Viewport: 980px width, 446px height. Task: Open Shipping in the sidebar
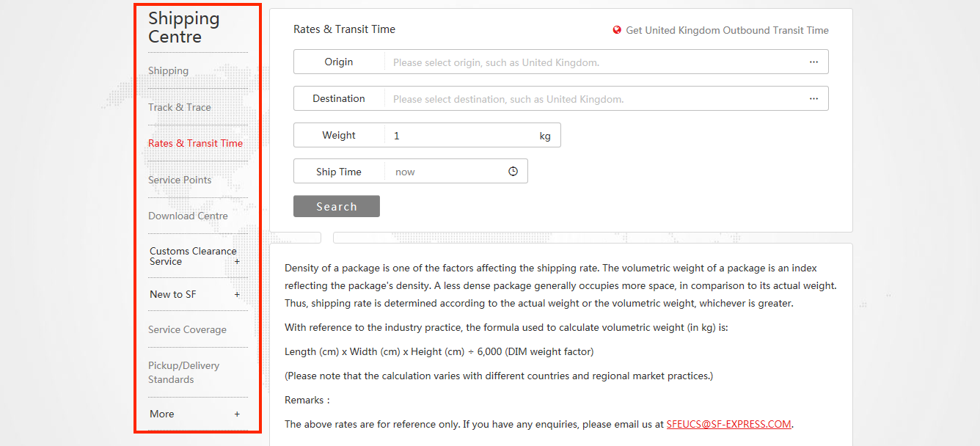coord(168,70)
